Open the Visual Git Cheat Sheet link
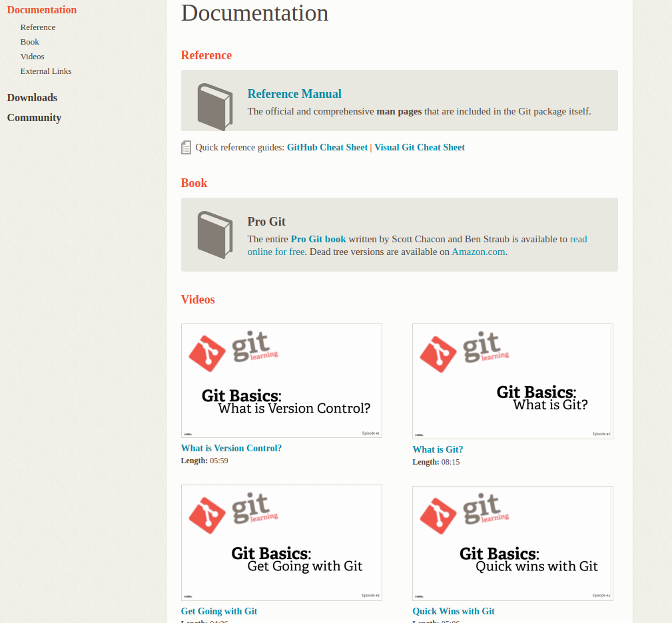Image resolution: width=672 pixels, height=623 pixels. (419, 147)
